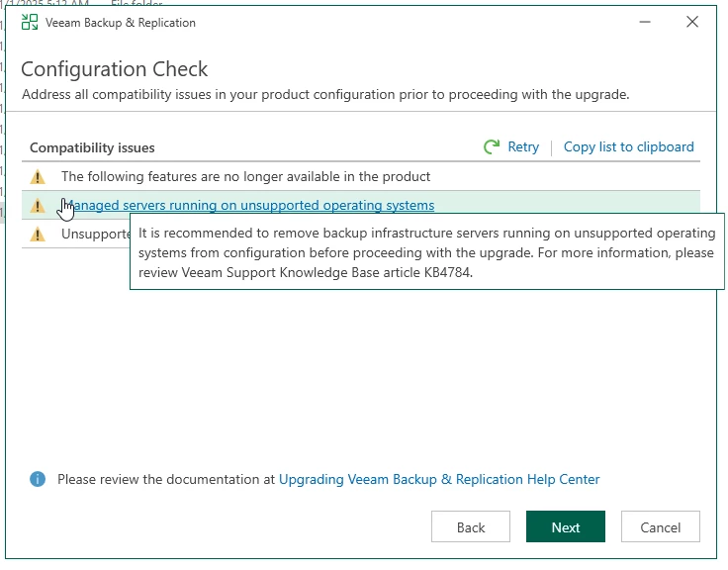This screenshot has width=728, height=570.
Task: Click the Next button
Action: 566,526
